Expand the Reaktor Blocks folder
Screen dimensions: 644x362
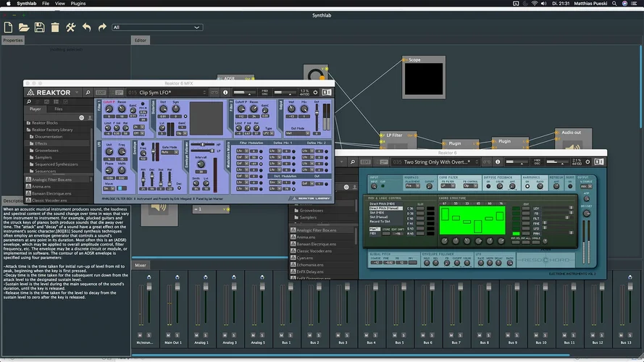point(45,123)
